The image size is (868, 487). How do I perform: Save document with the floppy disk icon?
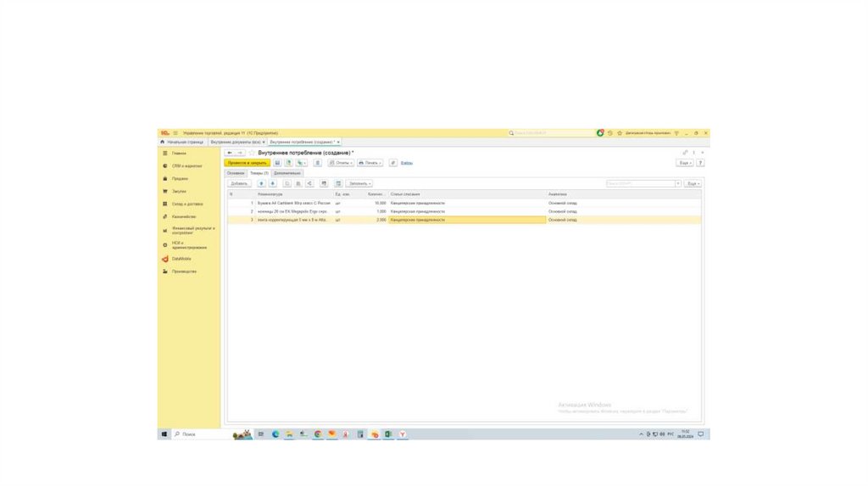click(277, 163)
